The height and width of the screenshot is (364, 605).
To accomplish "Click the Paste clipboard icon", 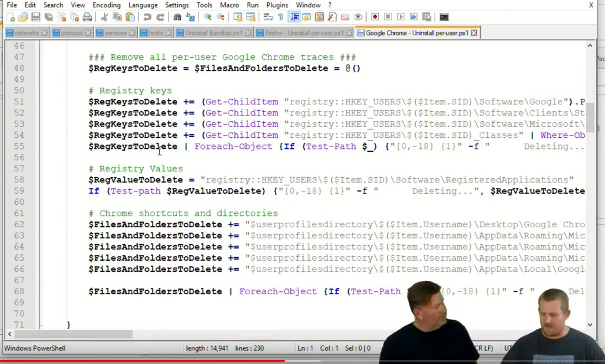I will (x=130, y=17).
